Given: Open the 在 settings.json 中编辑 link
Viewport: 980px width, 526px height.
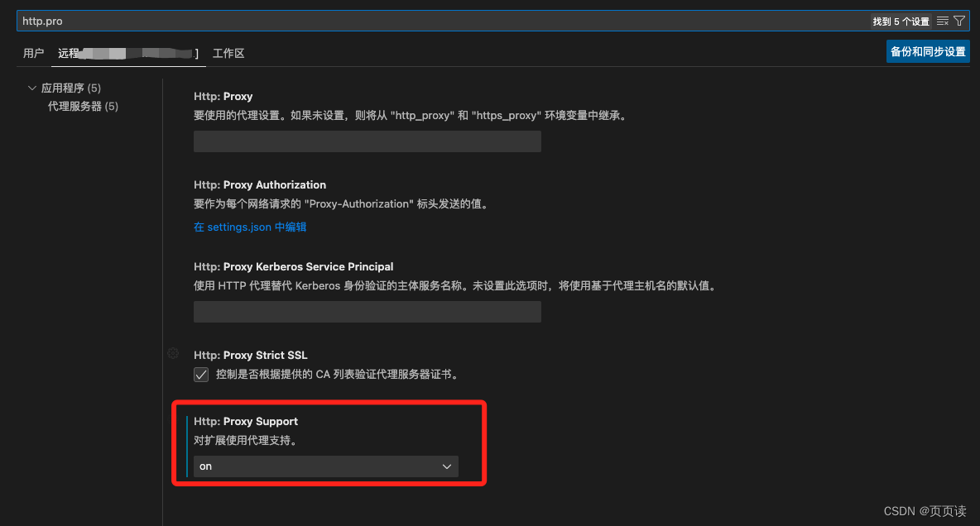Looking at the screenshot, I should tap(250, 227).
